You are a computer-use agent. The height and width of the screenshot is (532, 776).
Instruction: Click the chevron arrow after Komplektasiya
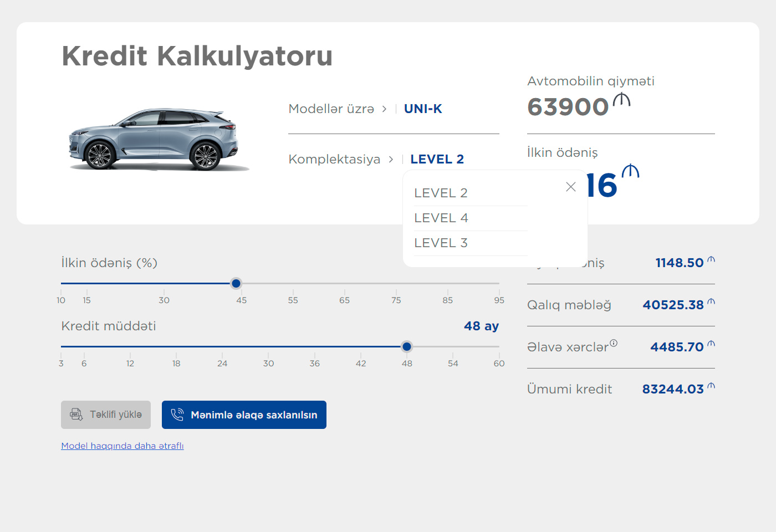(391, 160)
